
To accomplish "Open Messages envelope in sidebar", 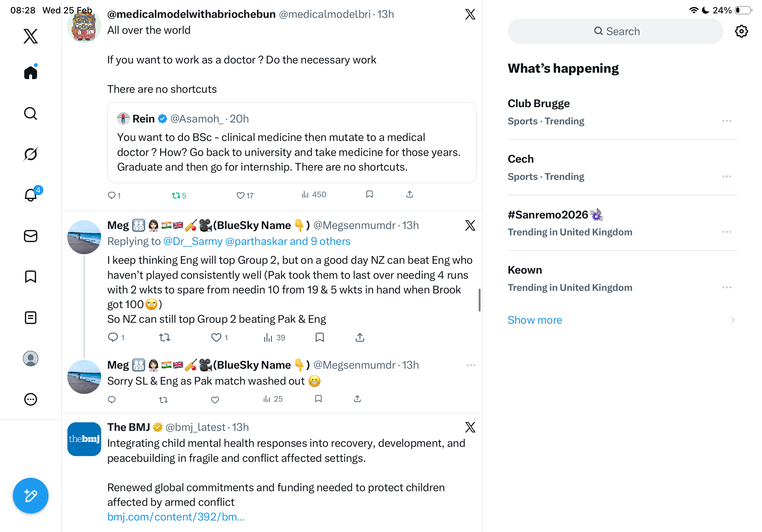I will (x=31, y=236).
